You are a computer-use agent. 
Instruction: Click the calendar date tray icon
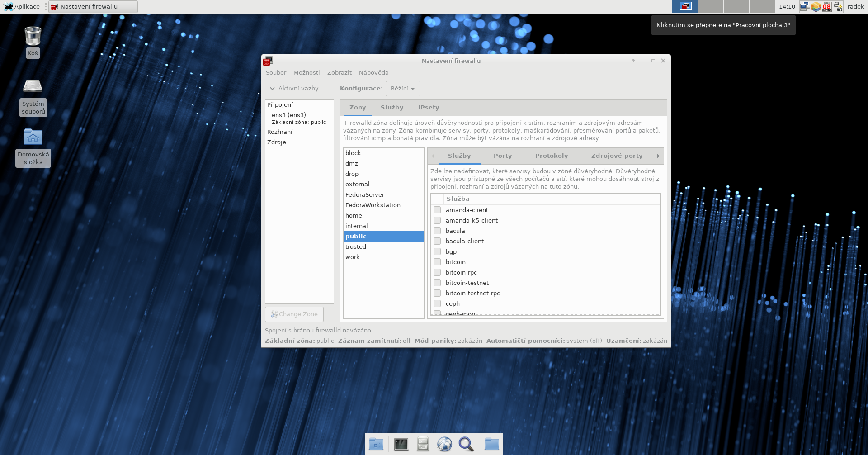(827, 6)
